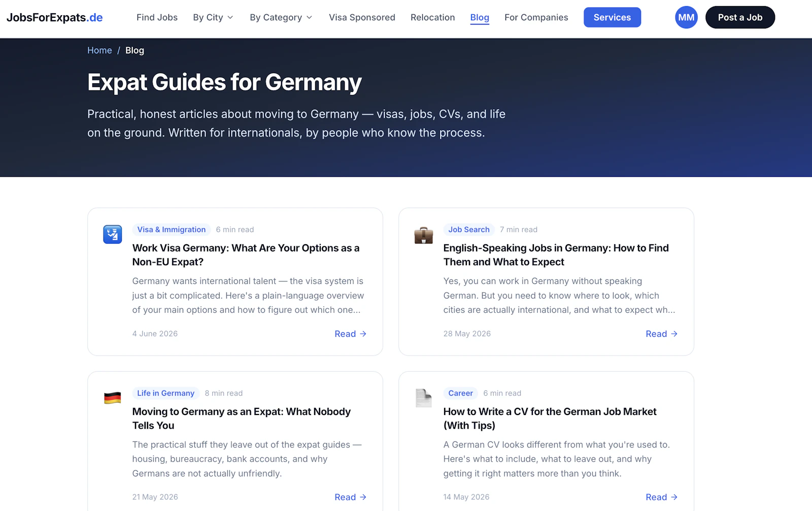Click the JobsForExpats.de logo
This screenshot has height=511, width=812.
click(x=54, y=17)
